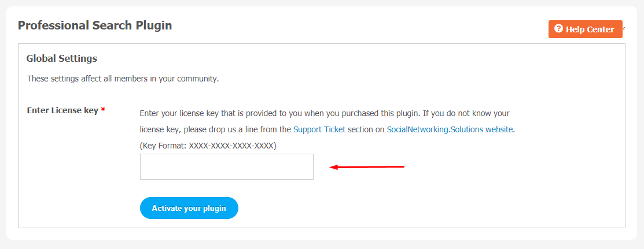Click the Activate your plugin button
644x249 pixels.
(189, 208)
